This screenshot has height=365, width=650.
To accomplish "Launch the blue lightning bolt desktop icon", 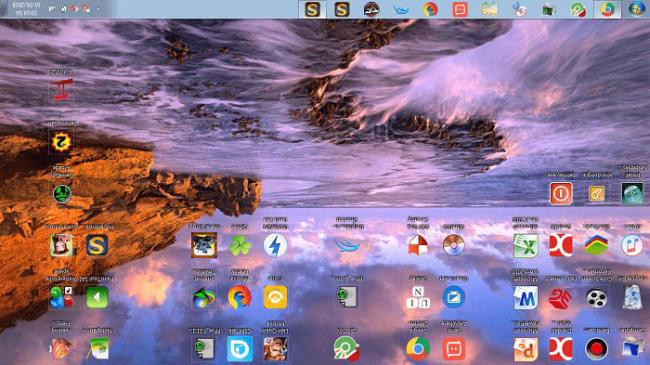I will click(275, 245).
